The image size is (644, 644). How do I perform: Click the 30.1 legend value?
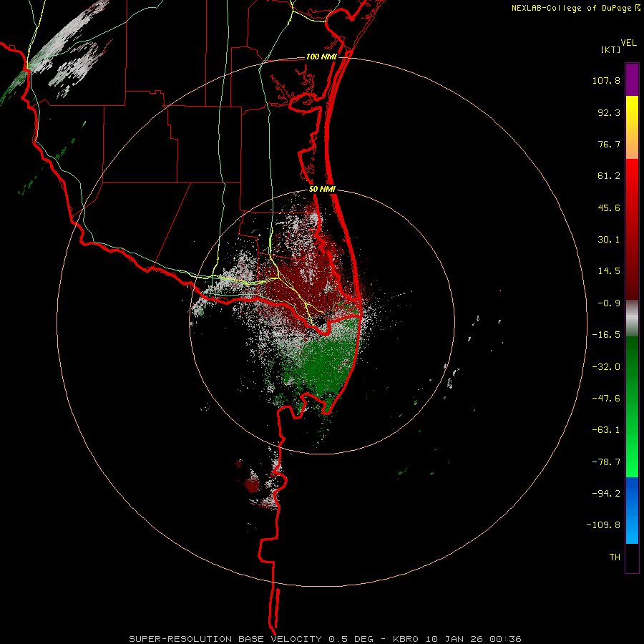pos(609,240)
